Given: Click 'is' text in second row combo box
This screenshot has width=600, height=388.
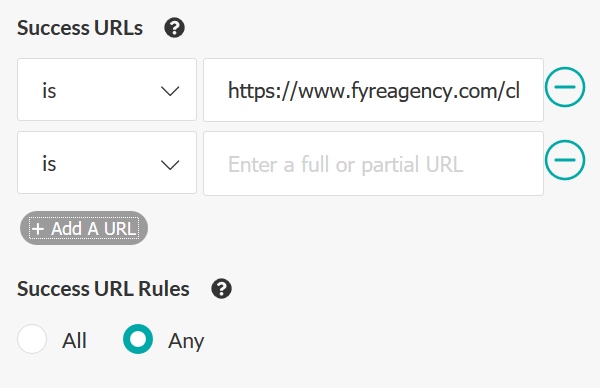Looking at the screenshot, I should [x=49, y=164].
